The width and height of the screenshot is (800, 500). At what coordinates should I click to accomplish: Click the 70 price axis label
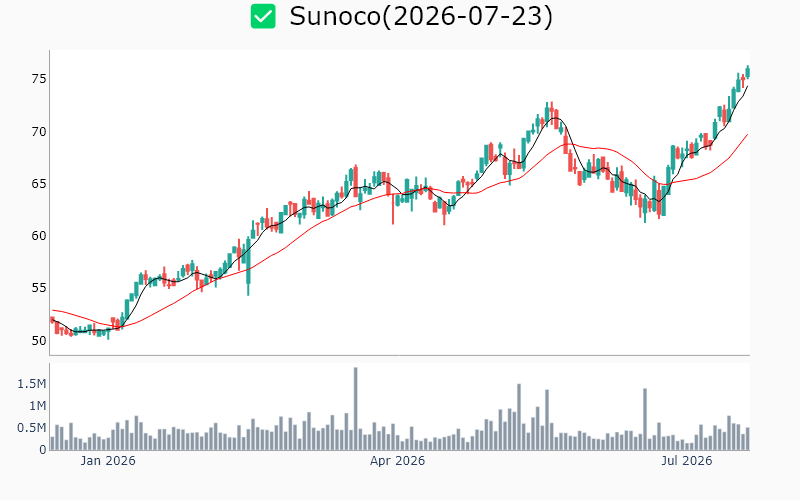[39, 132]
